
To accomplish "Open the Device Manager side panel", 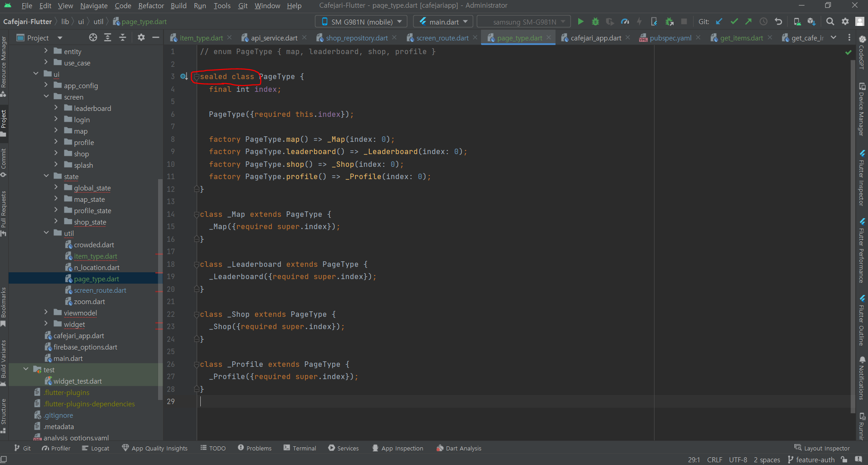I will [x=862, y=109].
